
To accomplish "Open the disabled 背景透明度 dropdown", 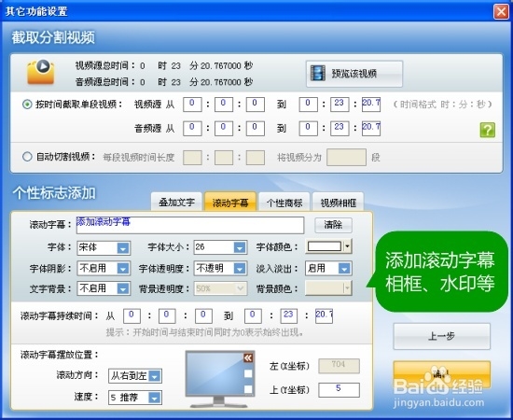I will click(220, 288).
